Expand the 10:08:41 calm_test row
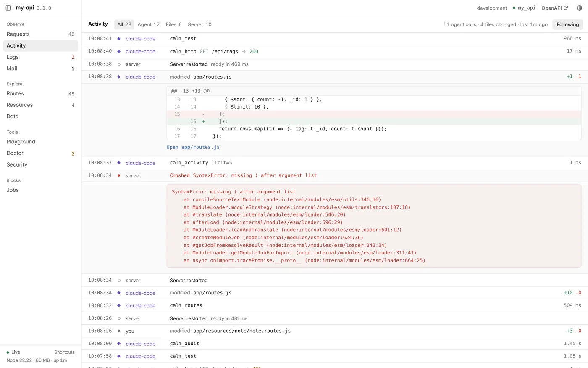The height and width of the screenshot is (368, 588). pyautogui.click(x=335, y=39)
